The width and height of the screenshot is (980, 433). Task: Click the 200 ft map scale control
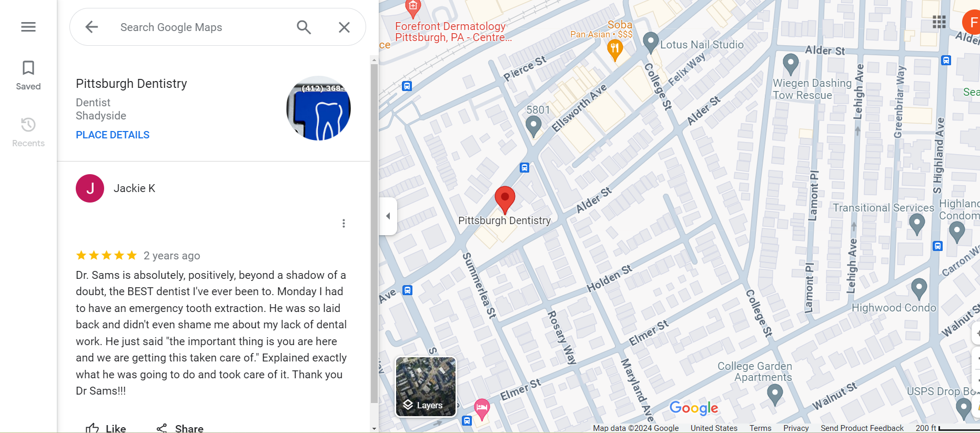point(947,428)
